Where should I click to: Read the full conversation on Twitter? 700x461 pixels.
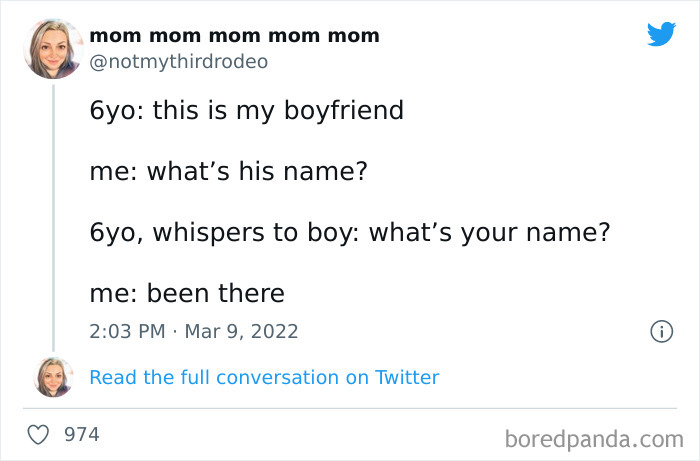(264, 377)
